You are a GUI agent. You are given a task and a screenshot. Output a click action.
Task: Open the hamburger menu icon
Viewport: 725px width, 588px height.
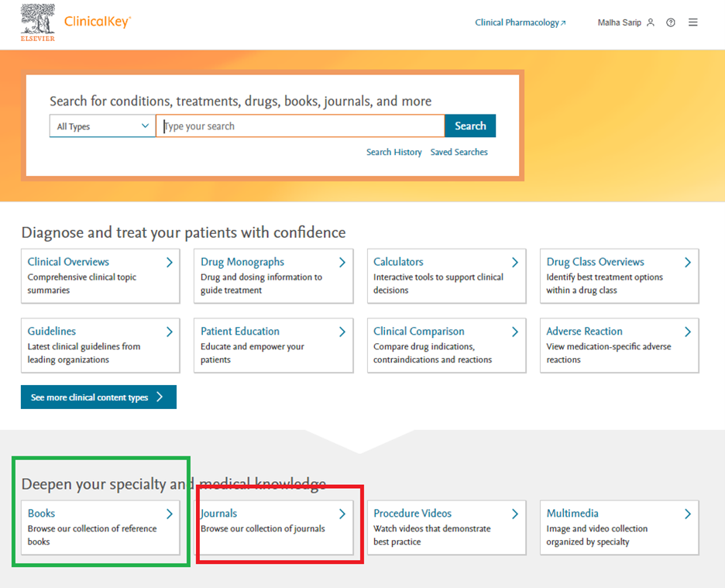693,22
